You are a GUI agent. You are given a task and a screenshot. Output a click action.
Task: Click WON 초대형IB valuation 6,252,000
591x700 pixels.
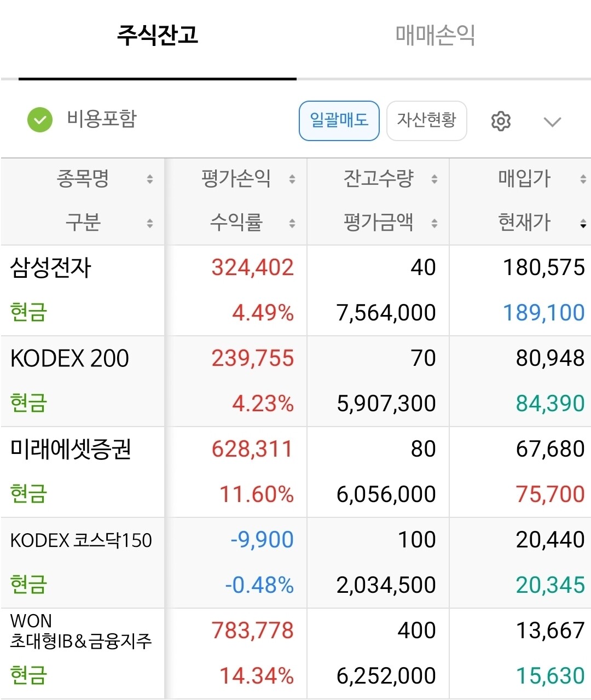pos(386,676)
